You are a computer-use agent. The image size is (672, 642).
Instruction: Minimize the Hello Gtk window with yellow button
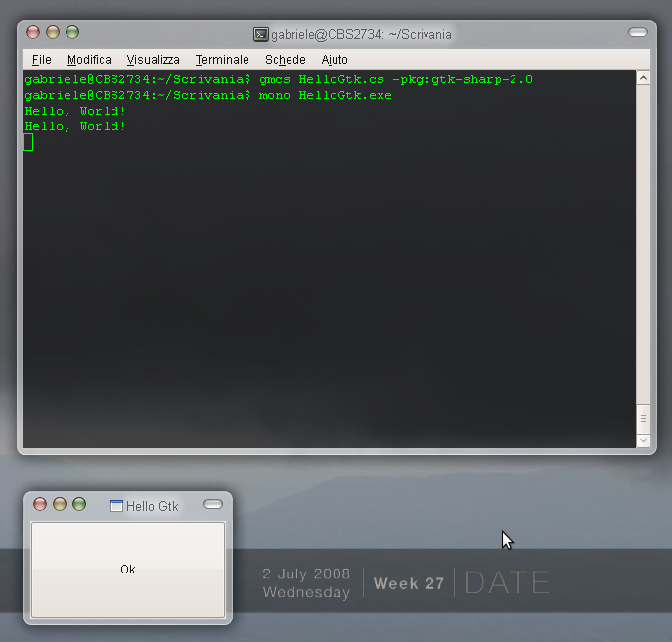pyautogui.click(x=60, y=505)
